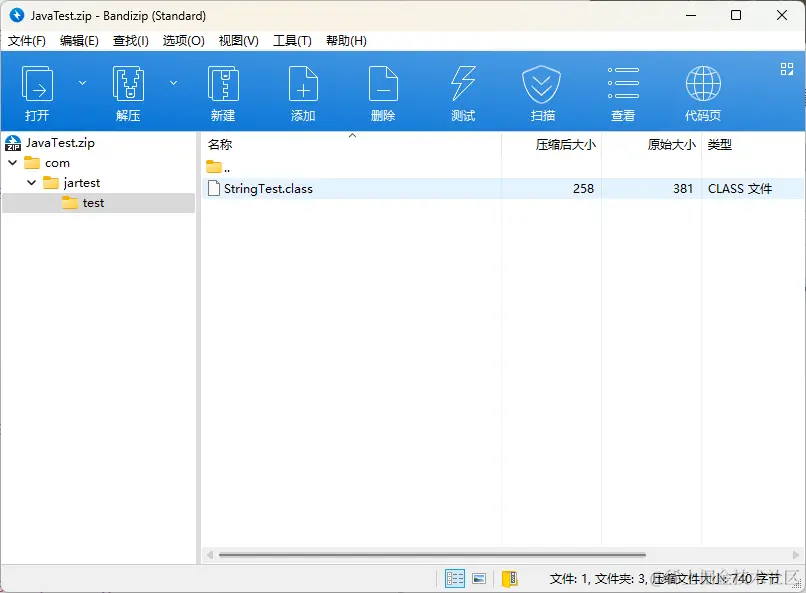Open the 帮助(H) menu

(346, 41)
